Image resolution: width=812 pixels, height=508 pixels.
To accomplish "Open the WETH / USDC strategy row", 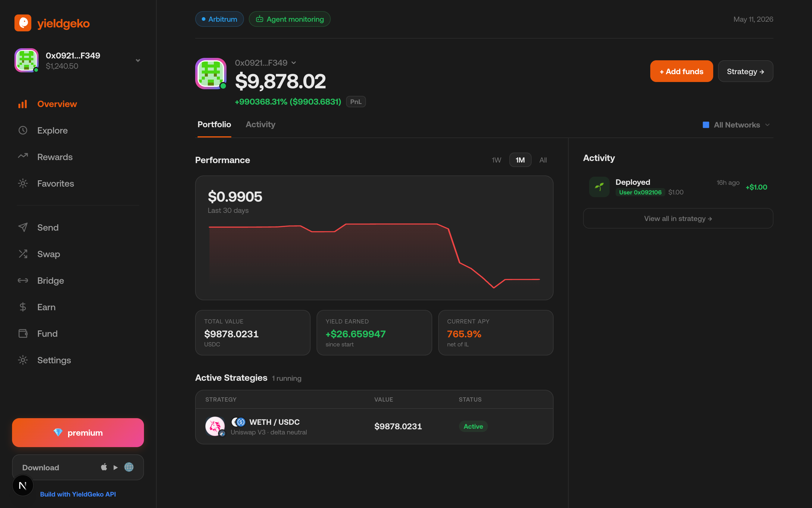I will pyautogui.click(x=374, y=426).
